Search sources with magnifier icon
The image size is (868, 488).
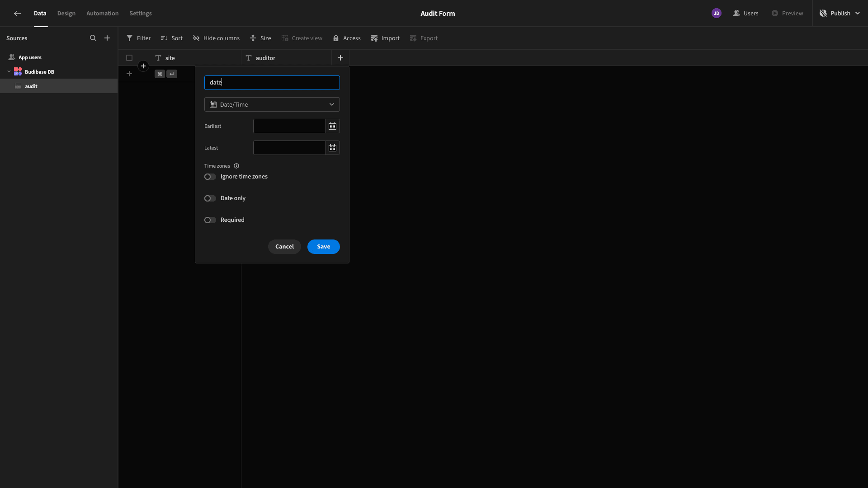[93, 38]
